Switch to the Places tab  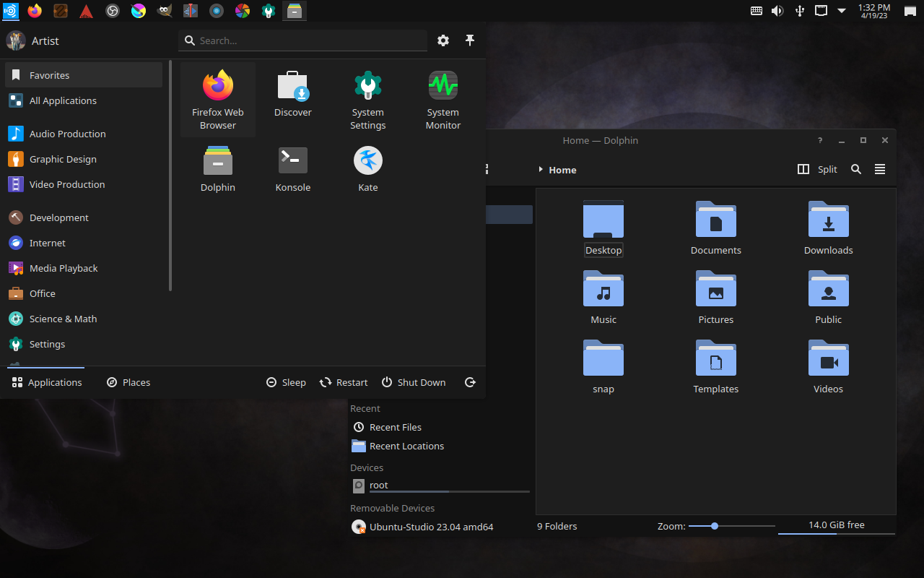tap(128, 382)
